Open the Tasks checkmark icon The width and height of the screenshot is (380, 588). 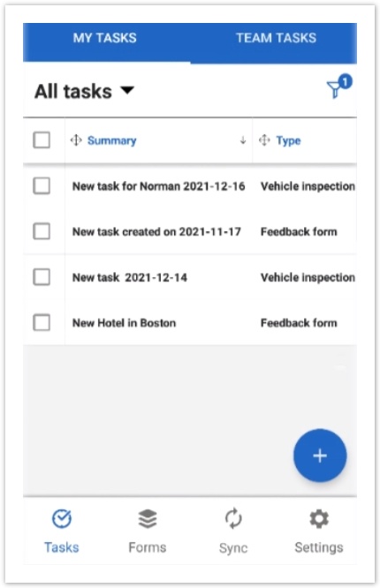(62, 519)
